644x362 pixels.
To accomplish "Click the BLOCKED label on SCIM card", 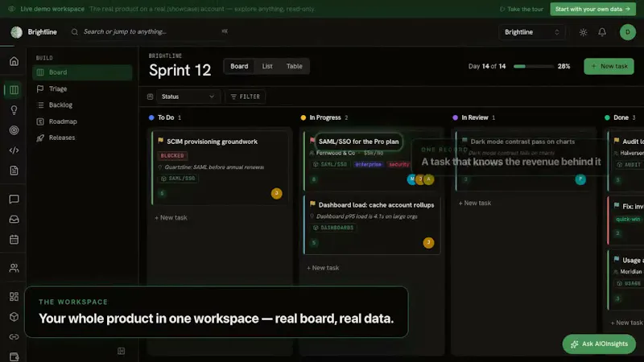I will pos(172,155).
